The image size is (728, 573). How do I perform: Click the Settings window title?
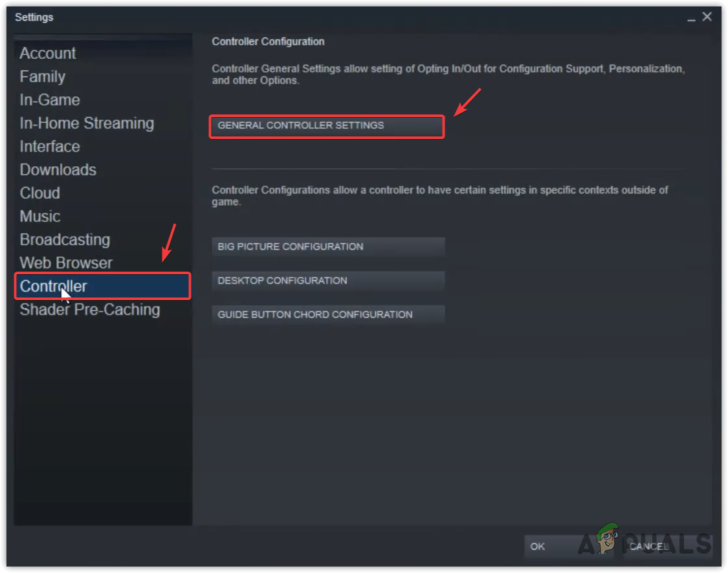34,17
